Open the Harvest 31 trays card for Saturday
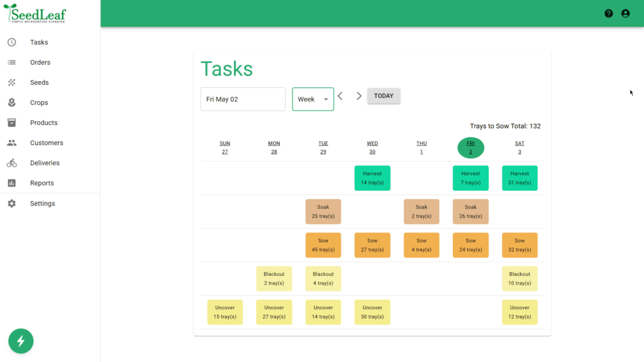The width and height of the screenshot is (644, 362). tap(519, 178)
